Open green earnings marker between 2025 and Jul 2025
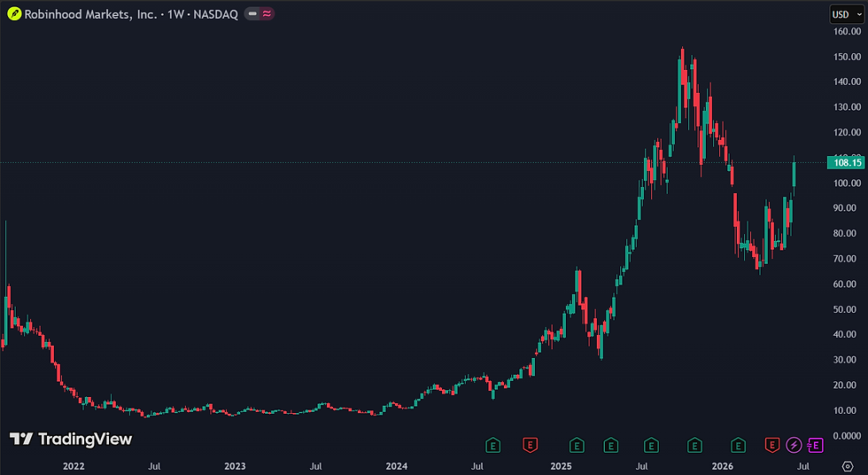 [x=610, y=445]
